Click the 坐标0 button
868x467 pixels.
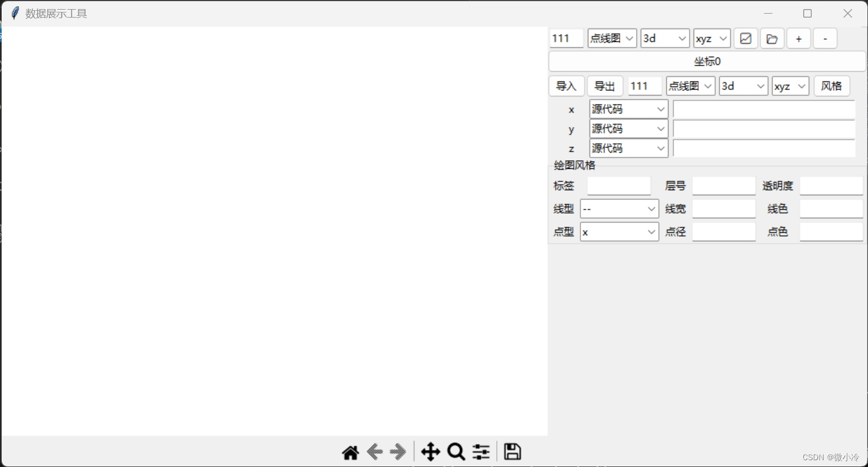tap(707, 61)
